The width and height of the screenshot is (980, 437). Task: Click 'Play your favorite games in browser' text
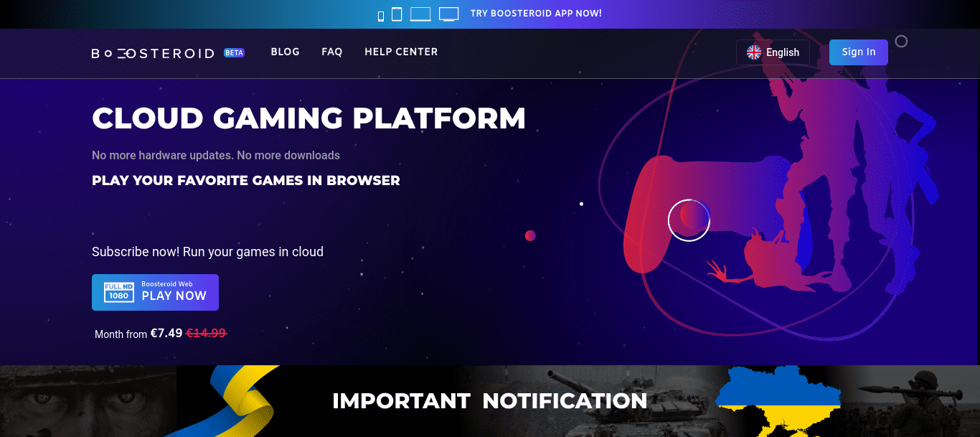246,180
